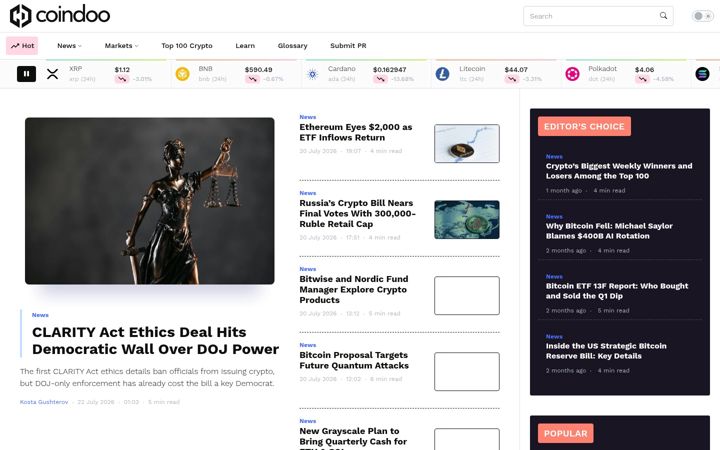Click News tag above Russia's Crypto Bill
The width and height of the screenshot is (720, 450).
point(308,193)
